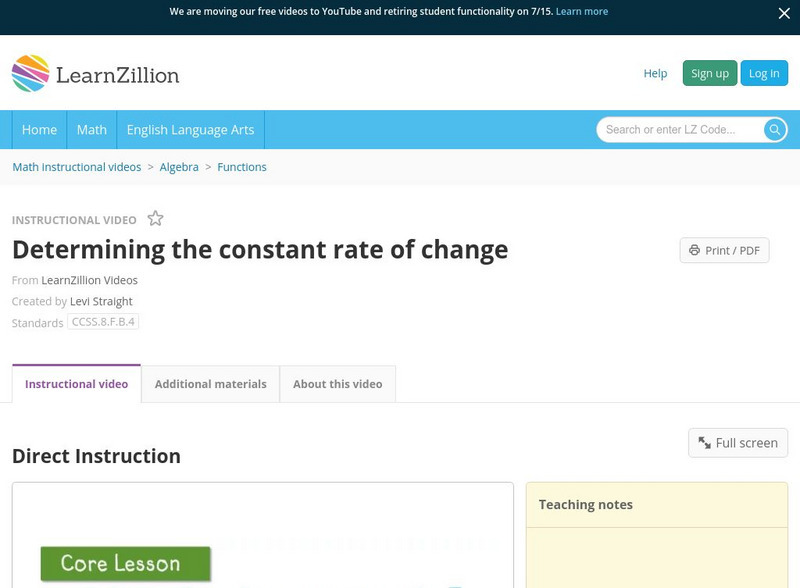Favorite this video with the star icon
This screenshot has width=800, height=588.
155,219
